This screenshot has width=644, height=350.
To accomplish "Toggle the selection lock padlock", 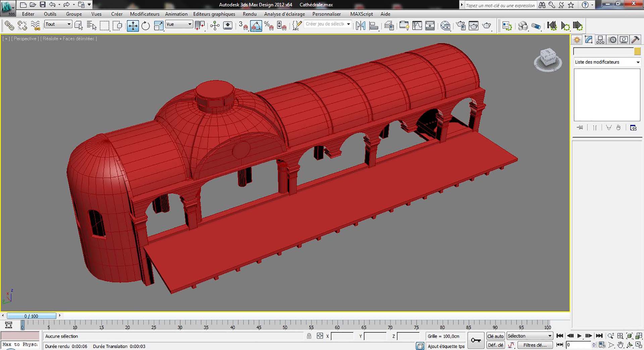I will click(x=309, y=336).
